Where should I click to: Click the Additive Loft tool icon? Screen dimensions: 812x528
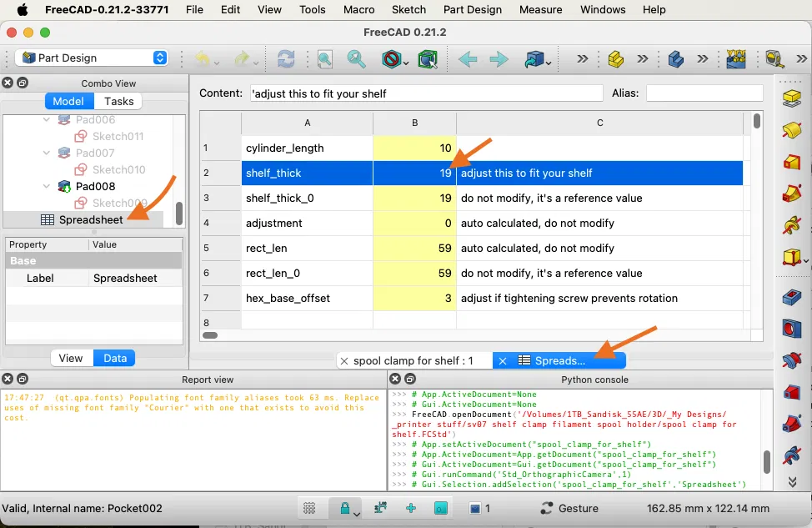pyautogui.click(x=792, y=162)
